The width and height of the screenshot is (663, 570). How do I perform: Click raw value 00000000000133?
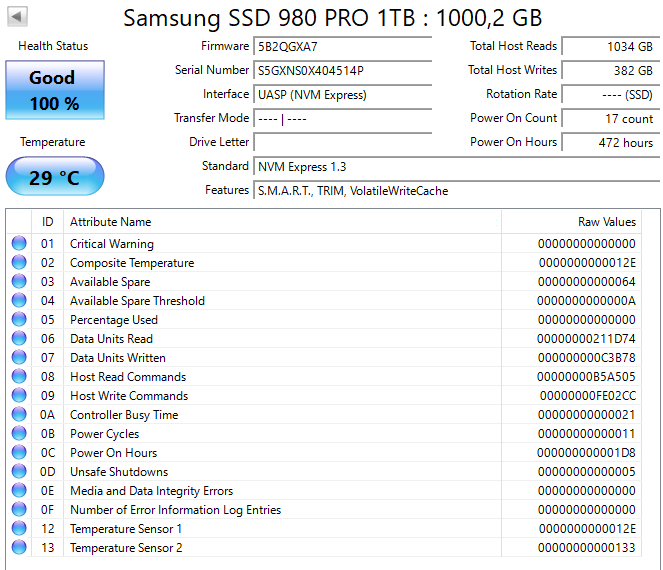click(x=586, y=548)
